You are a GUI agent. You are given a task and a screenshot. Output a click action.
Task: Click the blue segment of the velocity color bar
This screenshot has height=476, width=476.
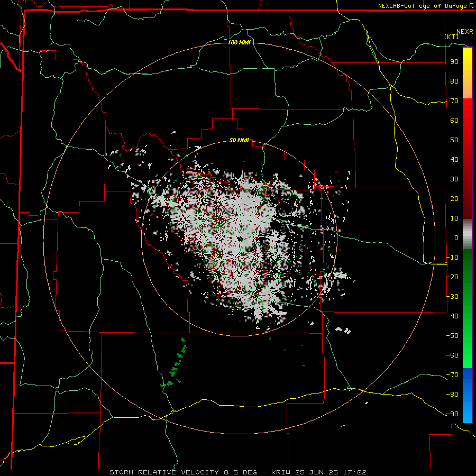pos(467,395)
